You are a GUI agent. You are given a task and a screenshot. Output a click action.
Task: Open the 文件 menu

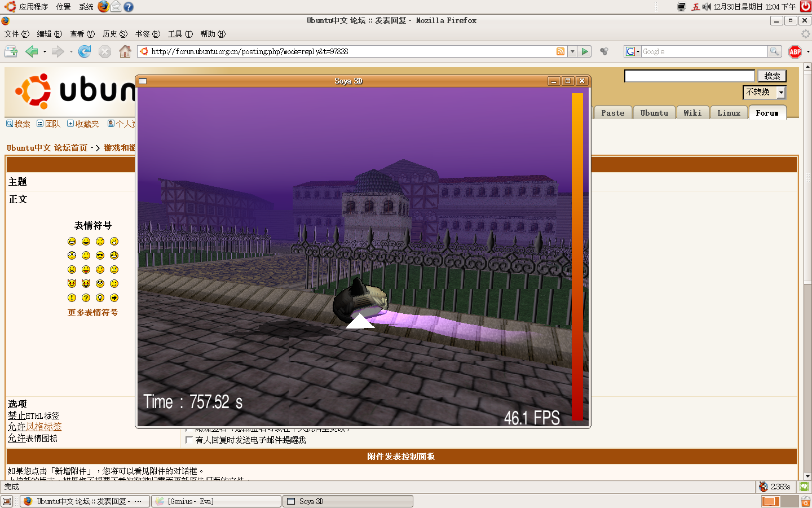16,34
